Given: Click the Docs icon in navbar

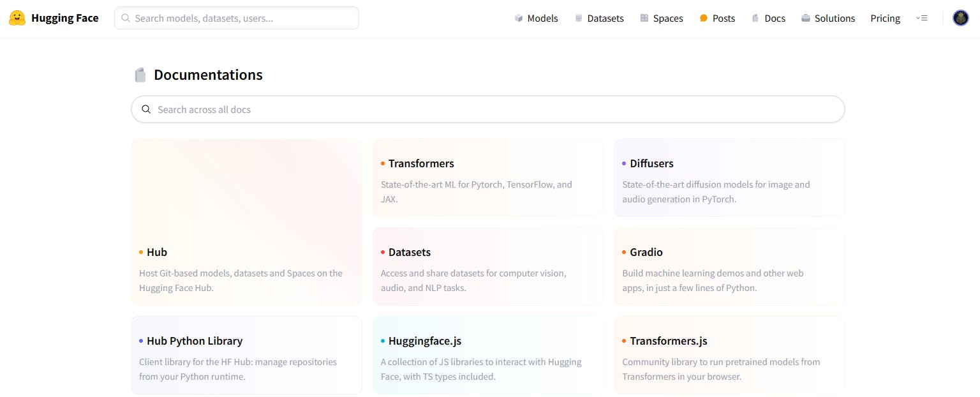Looking at the screenshot, I should [x=755, y=18].
